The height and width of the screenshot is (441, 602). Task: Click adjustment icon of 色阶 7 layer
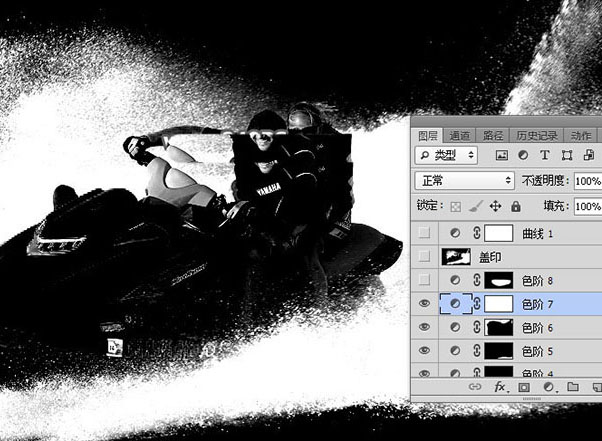pos(455,304)
